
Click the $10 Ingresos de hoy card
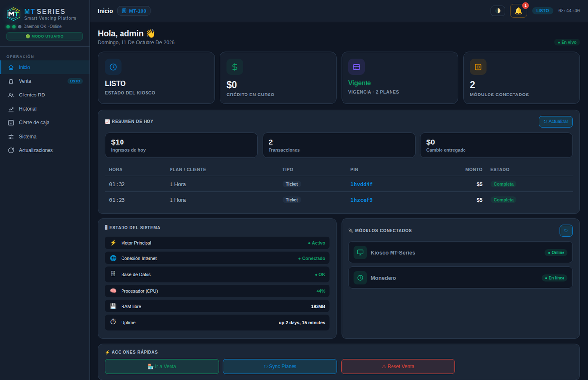point(181,145)
